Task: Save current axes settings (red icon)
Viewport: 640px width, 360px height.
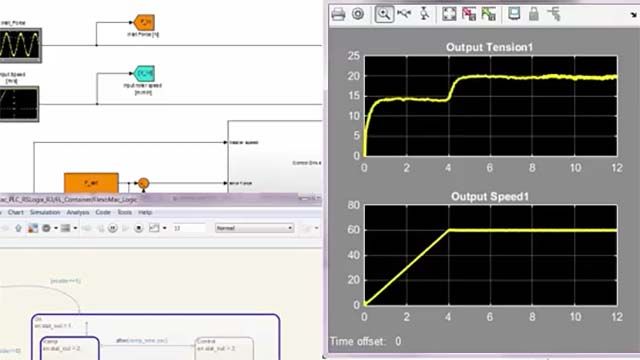Action: [x=469, y=14]
